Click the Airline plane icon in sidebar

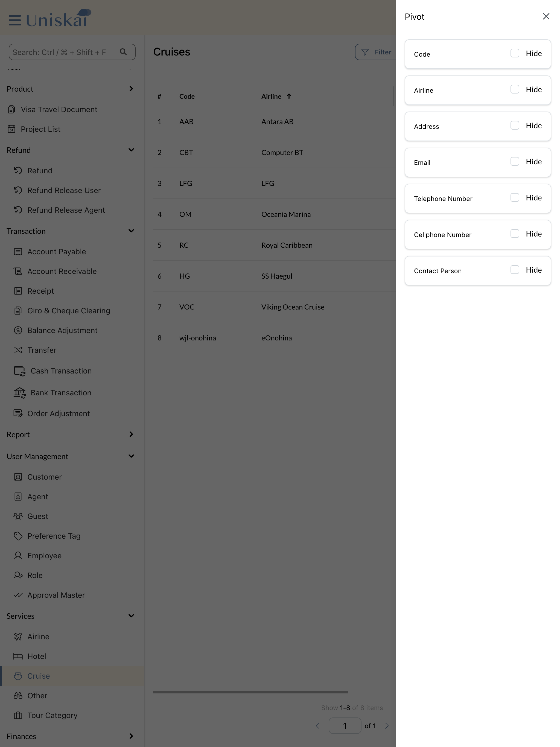click(18, 637)
